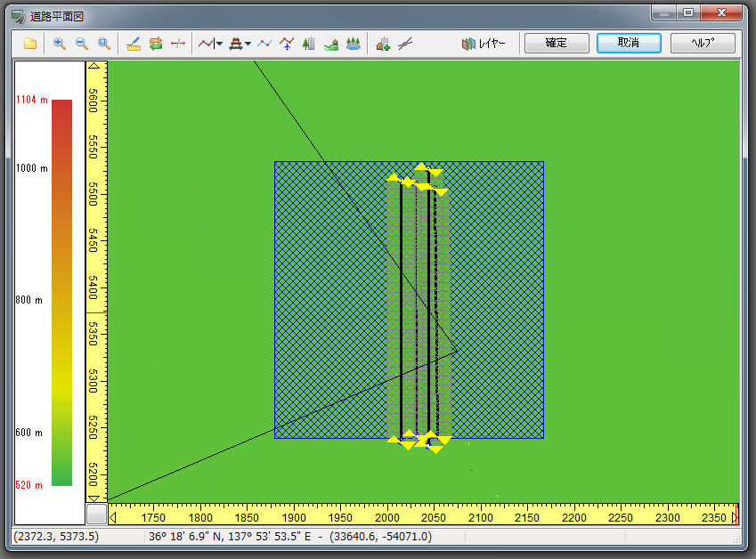Select the road polyline drawing tool
This screenshot has height=559, width=756.
tap(206, 44)
